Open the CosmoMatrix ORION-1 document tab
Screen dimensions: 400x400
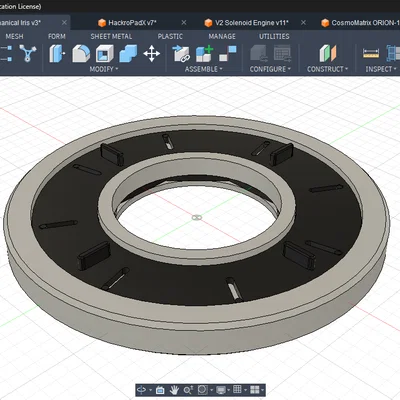(366, 23)
